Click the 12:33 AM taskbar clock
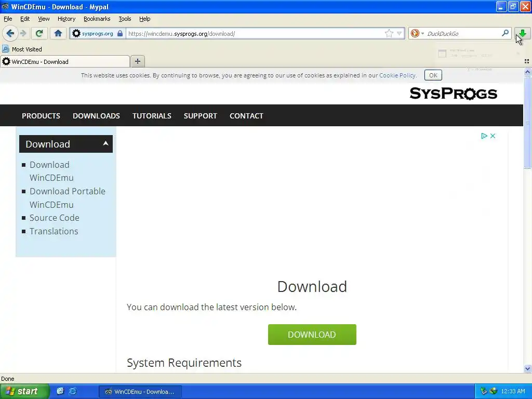 (513, 392)
